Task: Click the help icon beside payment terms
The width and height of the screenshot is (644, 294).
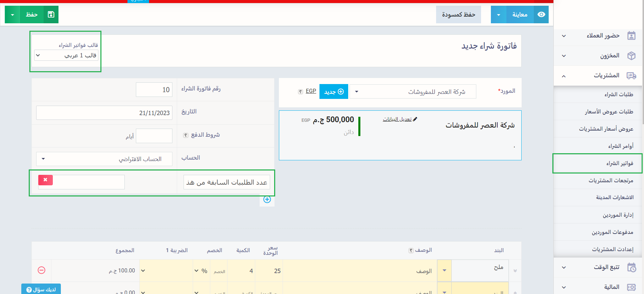Action: click(186, 135)
